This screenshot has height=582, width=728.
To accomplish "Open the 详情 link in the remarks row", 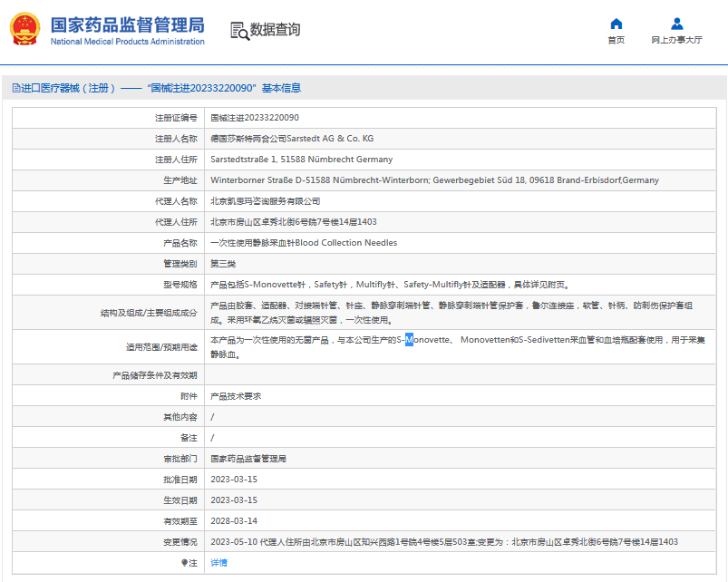I will pos(218,562).
